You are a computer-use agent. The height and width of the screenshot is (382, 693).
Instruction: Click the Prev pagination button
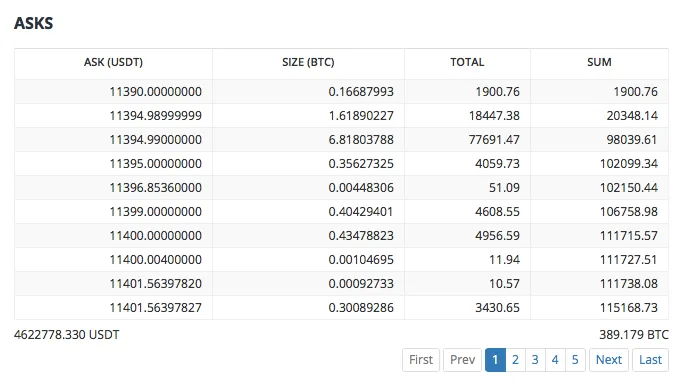pyautogui.click(x=462, y=360)
